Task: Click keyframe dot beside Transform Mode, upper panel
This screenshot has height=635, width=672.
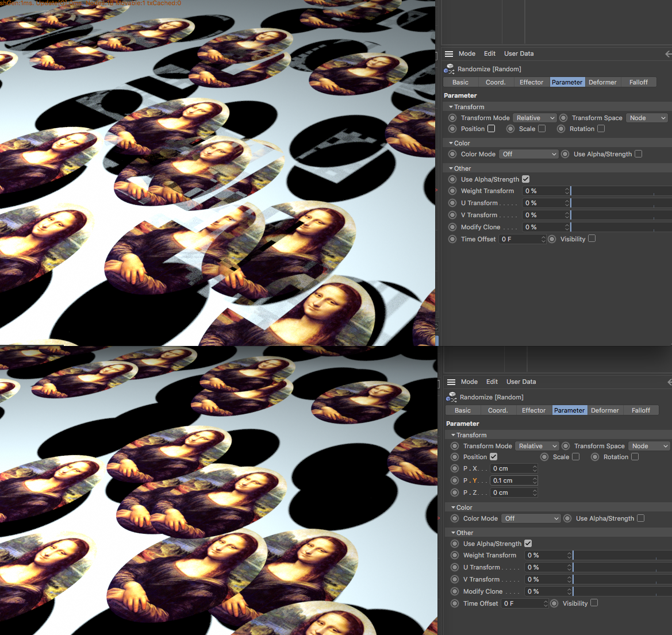Action: pyautogui.click(x=452, y=118)
